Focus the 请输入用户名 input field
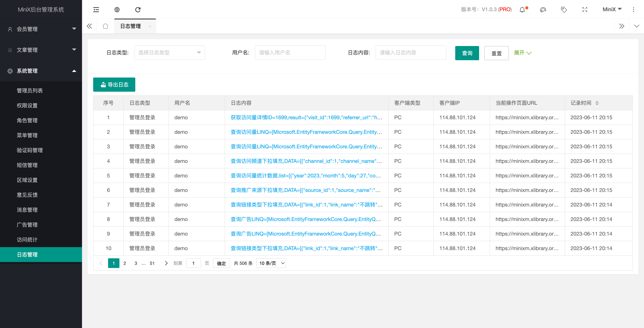This screenshot has width=644, height=328. (x=290, y=53)
